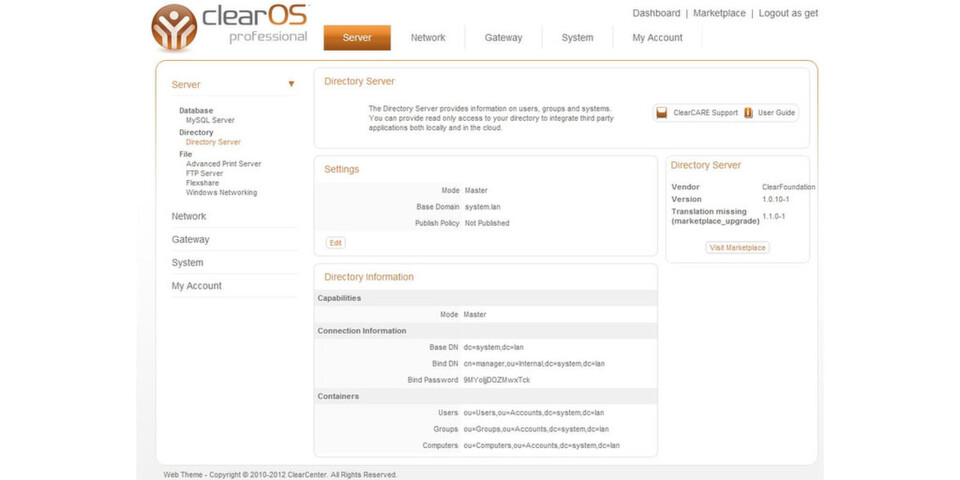Click the File category heading
The height and width of the screenshot is (480, 960).
point(186,154)
